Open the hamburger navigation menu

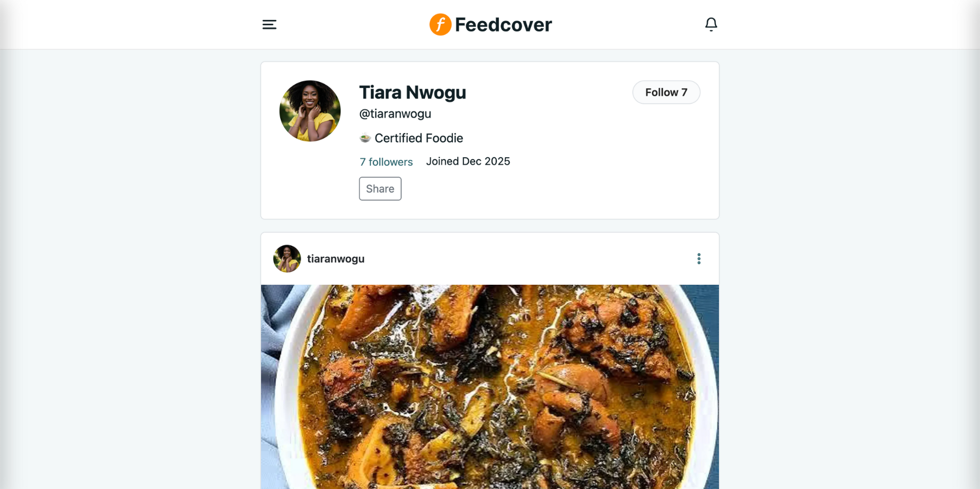[x=270, y=24]
